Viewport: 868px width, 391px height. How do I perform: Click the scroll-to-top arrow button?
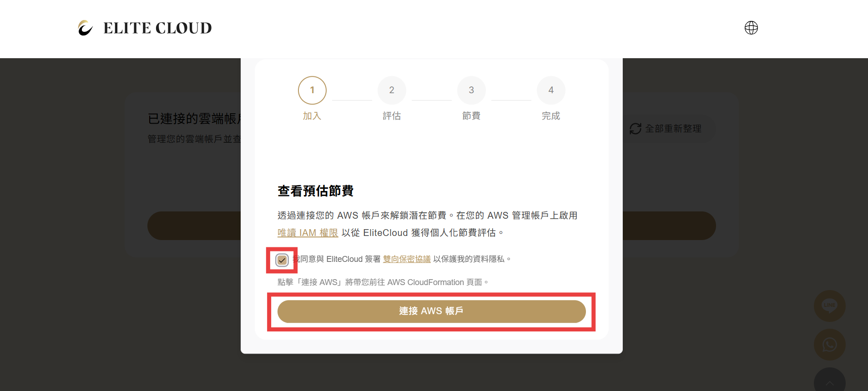pos(829,382)
